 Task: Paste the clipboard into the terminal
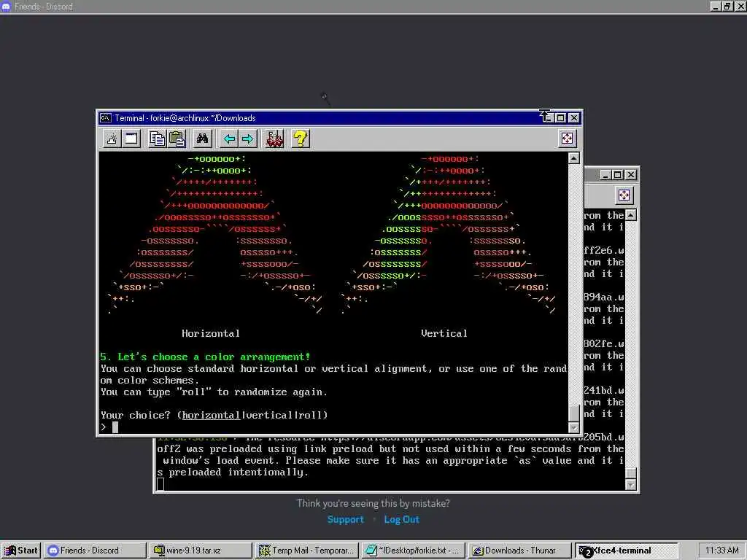[177, 139]
